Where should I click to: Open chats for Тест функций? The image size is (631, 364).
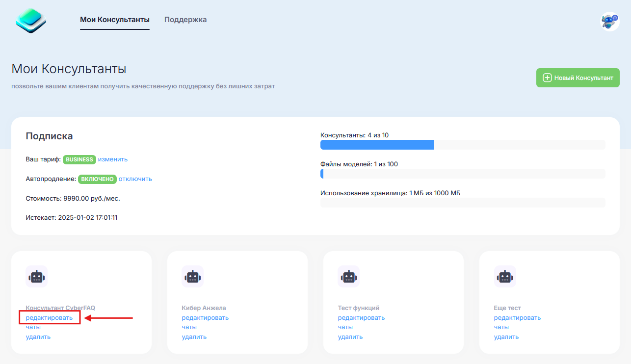[x=345, y=327]
